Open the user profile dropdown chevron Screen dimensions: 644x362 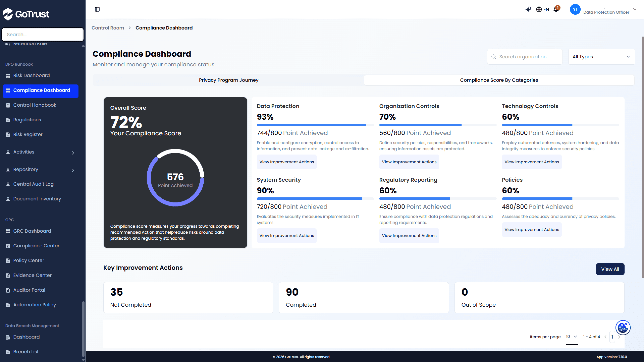634,10
